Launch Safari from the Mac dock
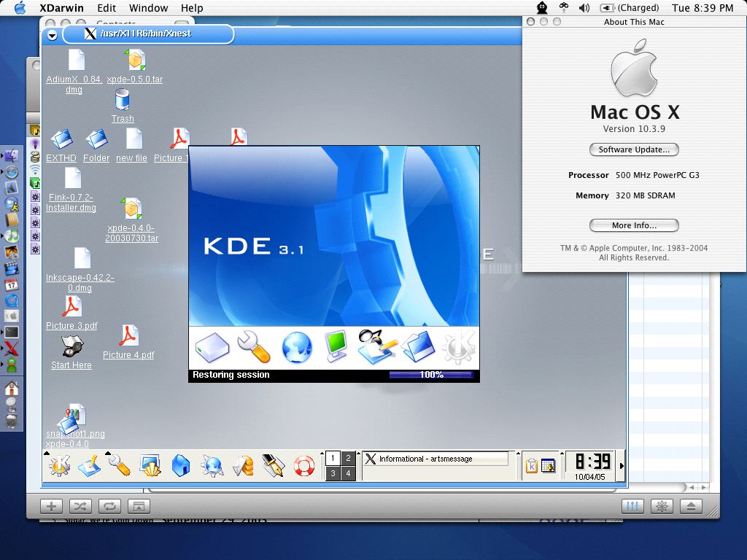Image resolution: width=747 pixels, height=560 pixels. click(x=12, y=172)
